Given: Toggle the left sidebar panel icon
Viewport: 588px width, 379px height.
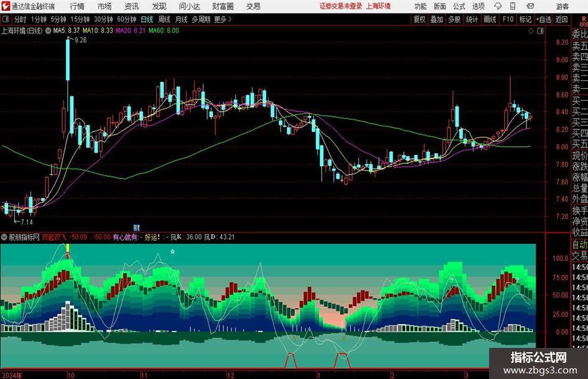Looking at the screenshot, I should tap(6, 19).
